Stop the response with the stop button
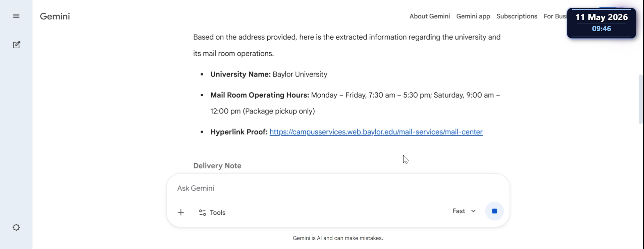 click(494, 211)
